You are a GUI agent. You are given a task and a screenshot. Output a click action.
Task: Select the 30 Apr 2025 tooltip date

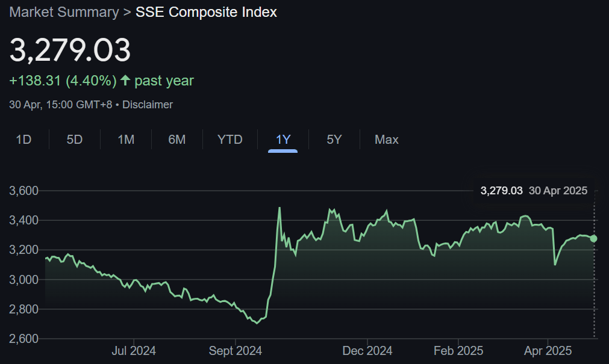[x=557, y=190]
